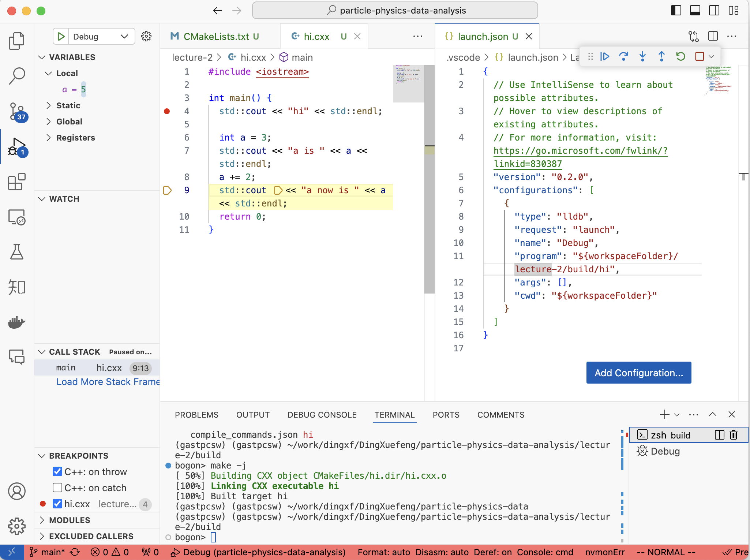Screen dimensions: 750x560
Task: Switch to the DEBUG CONSOLE tab
Action: click(322, 415)
